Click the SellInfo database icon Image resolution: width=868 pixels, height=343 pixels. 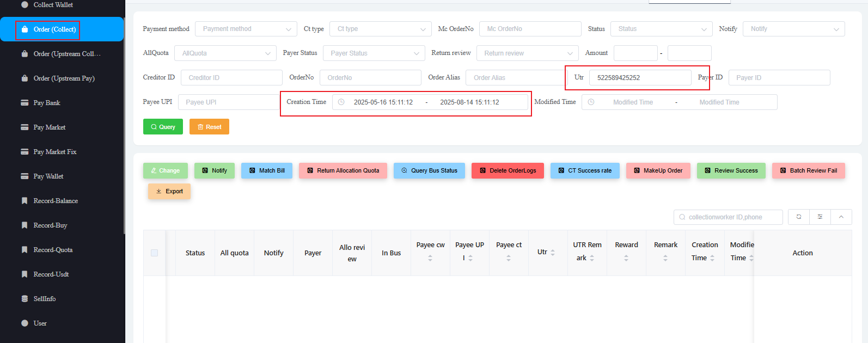click(25, 299)
